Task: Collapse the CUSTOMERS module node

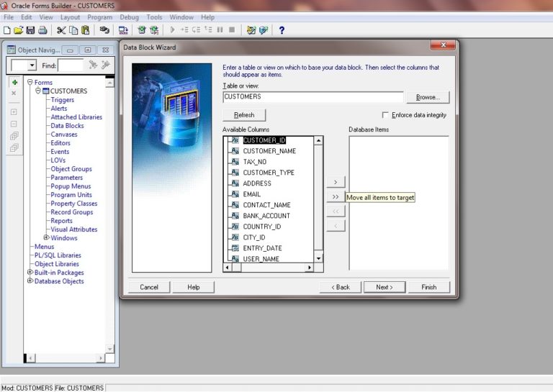Action: tap(37, 91)
